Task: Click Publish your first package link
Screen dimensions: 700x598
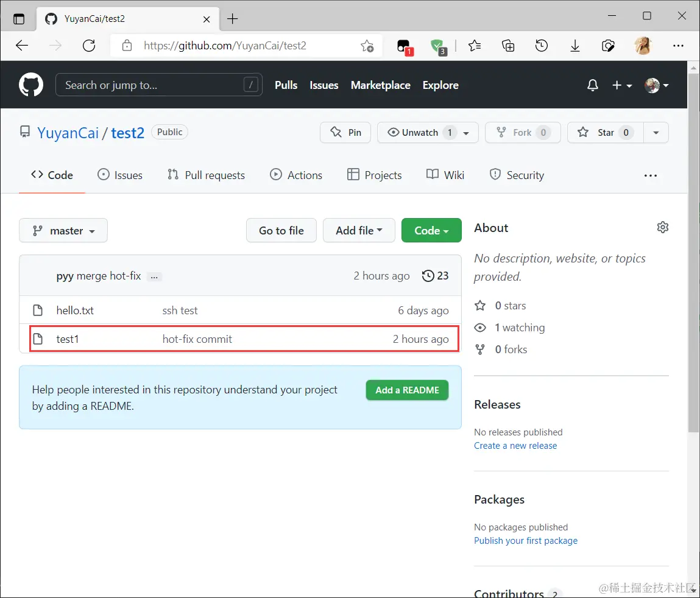Action: (x=525, y=541)
